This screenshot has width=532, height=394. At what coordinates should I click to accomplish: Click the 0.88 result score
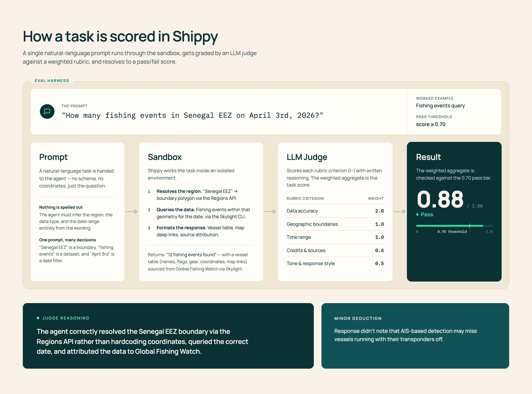coord(440,199)
